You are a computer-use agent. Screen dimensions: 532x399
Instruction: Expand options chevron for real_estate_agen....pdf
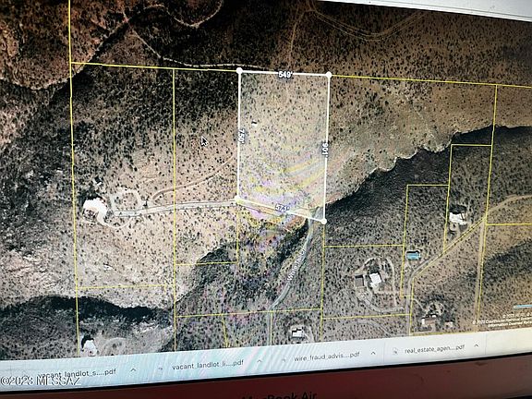point(476,345)
